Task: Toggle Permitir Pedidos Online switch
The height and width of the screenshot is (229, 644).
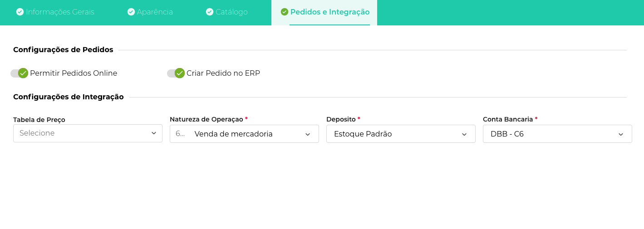Action: pyautogui.click(x=20, y=73)
